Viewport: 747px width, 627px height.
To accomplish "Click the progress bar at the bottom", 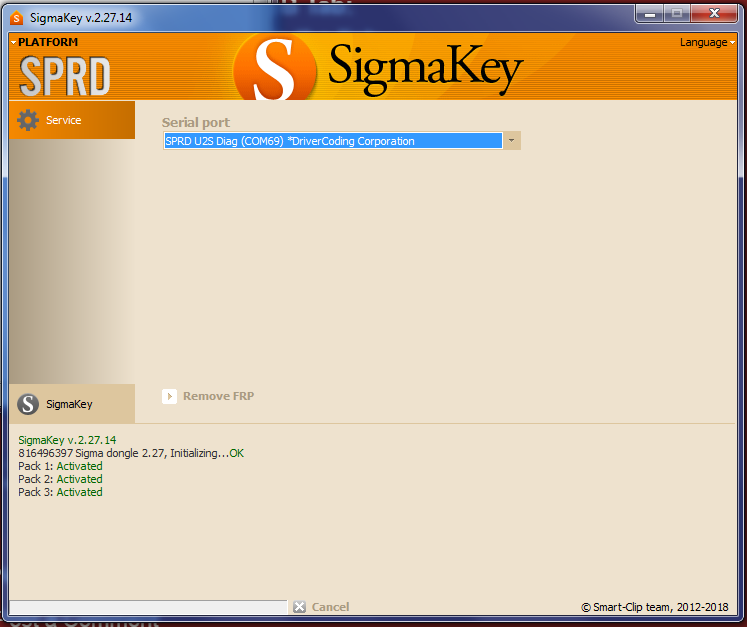I will tap(148, 607).
